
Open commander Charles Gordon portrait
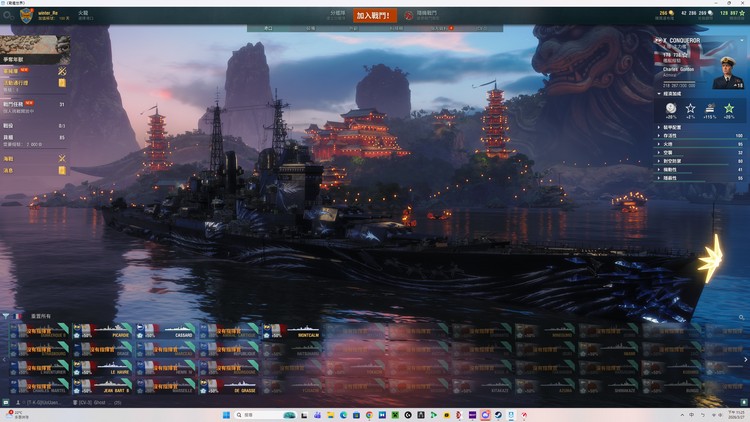(x=727, y=70)
